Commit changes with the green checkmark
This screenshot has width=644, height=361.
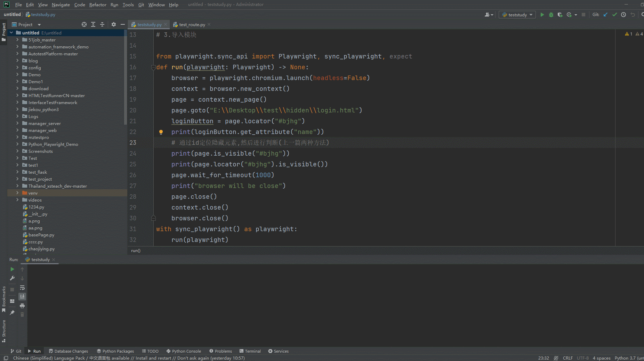point(614,15)
